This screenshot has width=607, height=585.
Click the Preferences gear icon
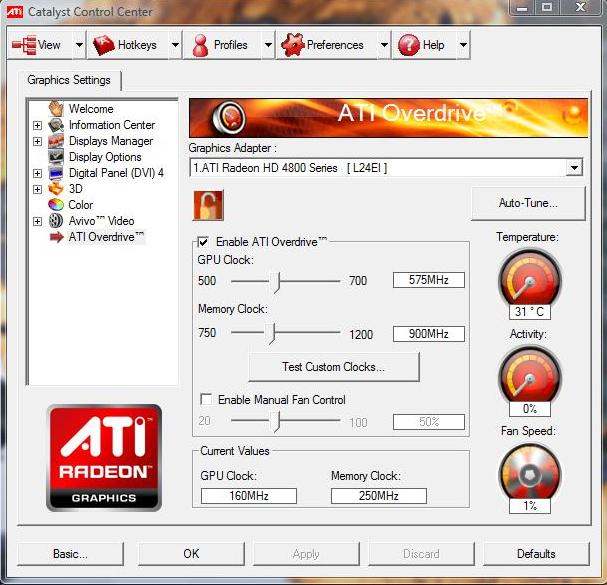pos(292,45)
